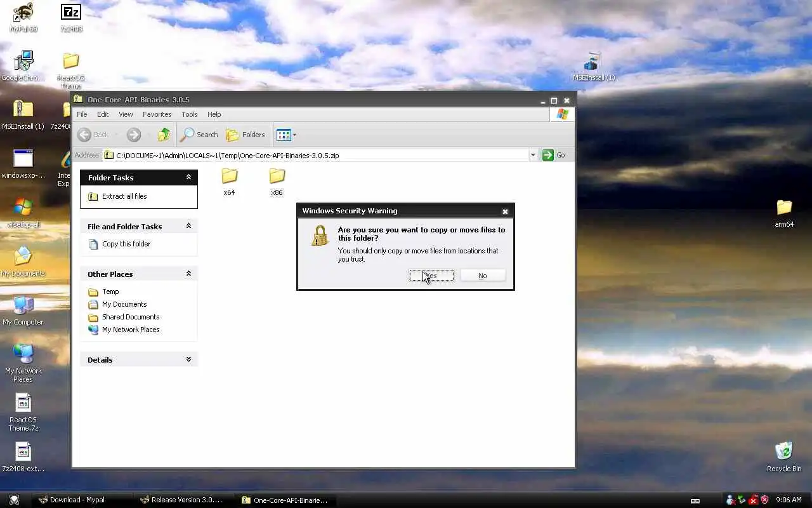Open the View menu
This screenshot has width=812, height=508.
(126, 114)
